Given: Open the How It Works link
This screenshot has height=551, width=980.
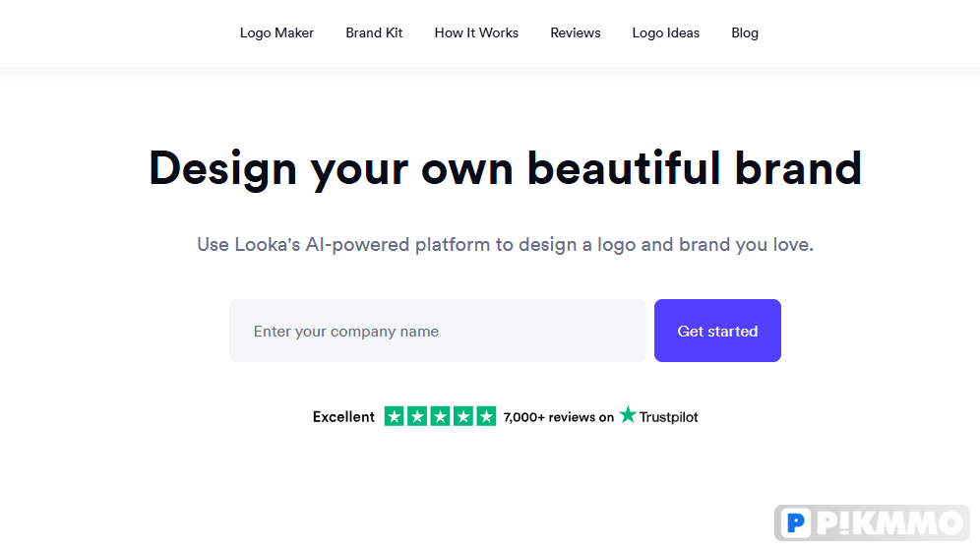Looking at the screenshot, I should pyautogui.click(x=476, y=33).
